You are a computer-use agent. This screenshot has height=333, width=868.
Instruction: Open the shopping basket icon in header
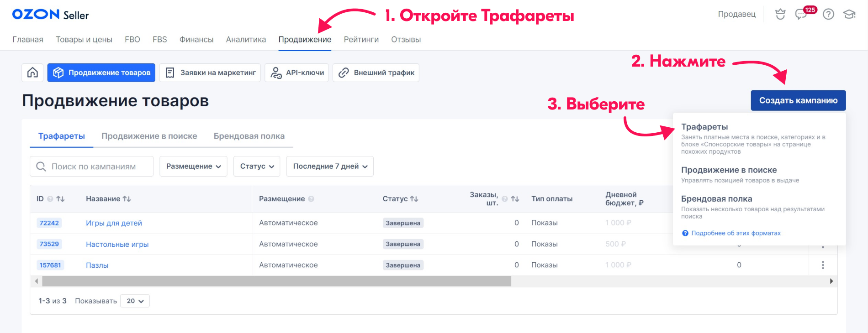tap(780, 15)
